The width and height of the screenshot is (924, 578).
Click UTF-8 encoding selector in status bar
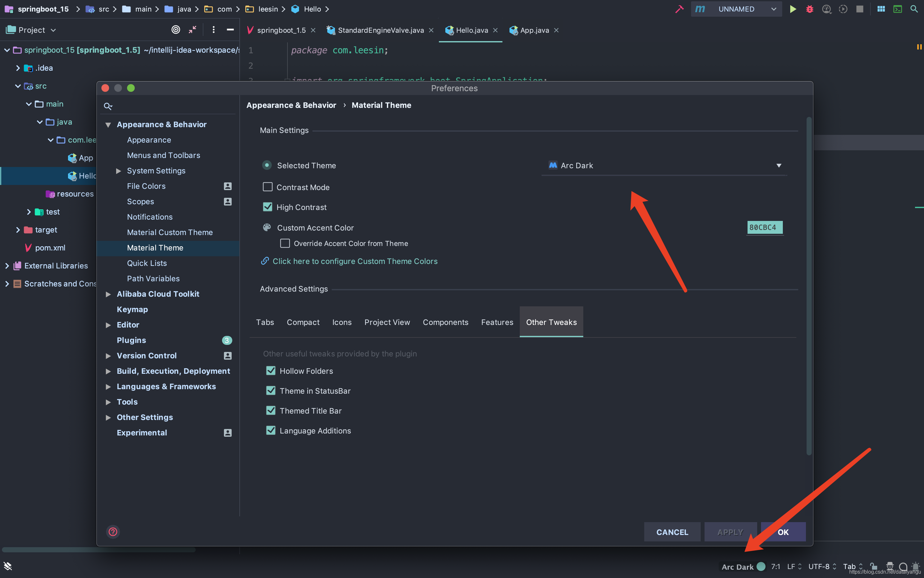pos(822,566)
